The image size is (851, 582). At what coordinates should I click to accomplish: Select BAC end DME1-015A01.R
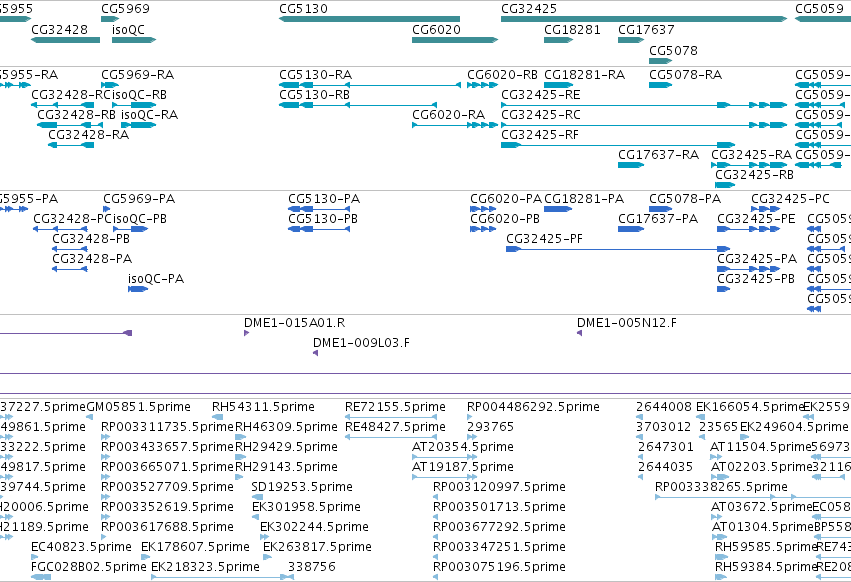(294, 323)
